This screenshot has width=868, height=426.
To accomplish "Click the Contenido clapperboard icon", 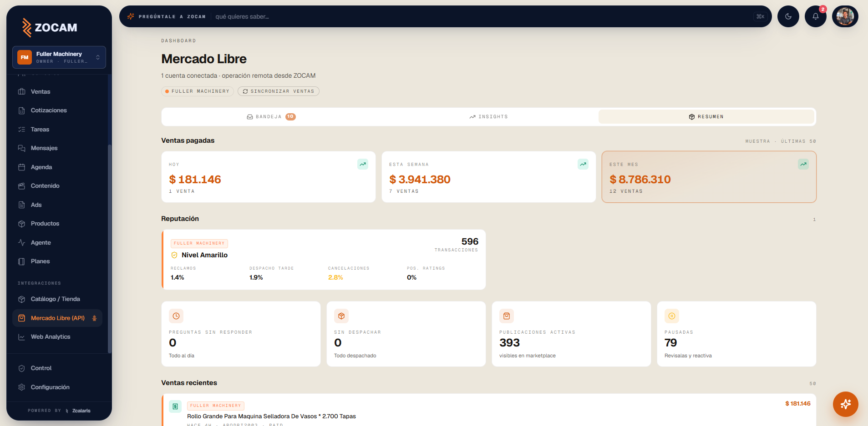I will [x=21, y=186].
